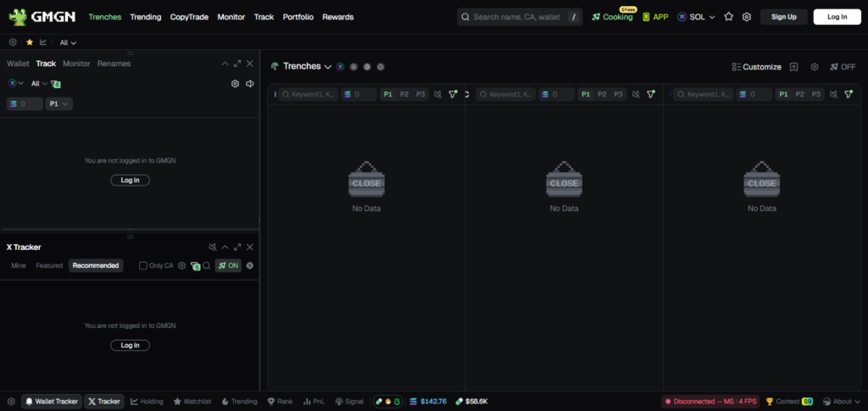868x411 pixels.
Task: Click the search icon in X Tracker toolbar
Action: 206,265
